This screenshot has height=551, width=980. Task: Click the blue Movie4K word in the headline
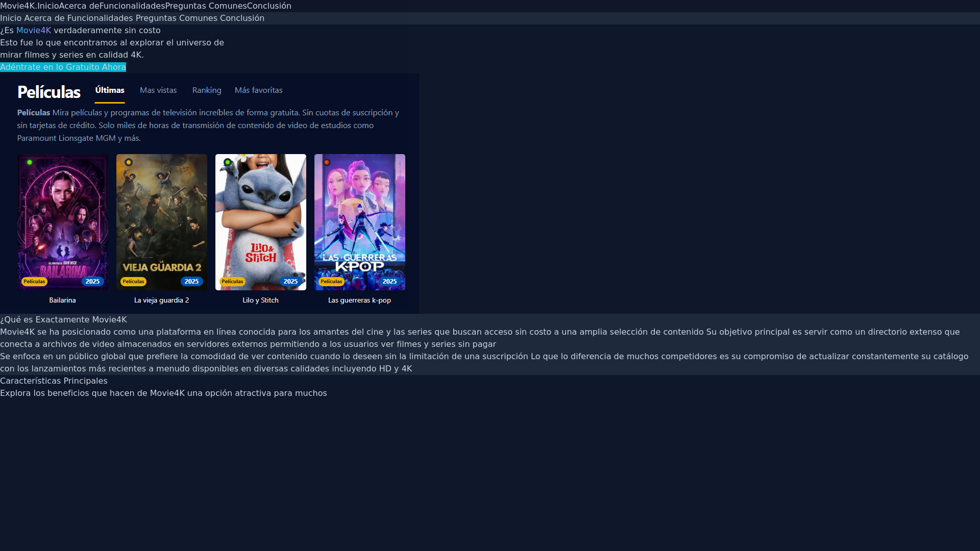(x=34, y=31)
